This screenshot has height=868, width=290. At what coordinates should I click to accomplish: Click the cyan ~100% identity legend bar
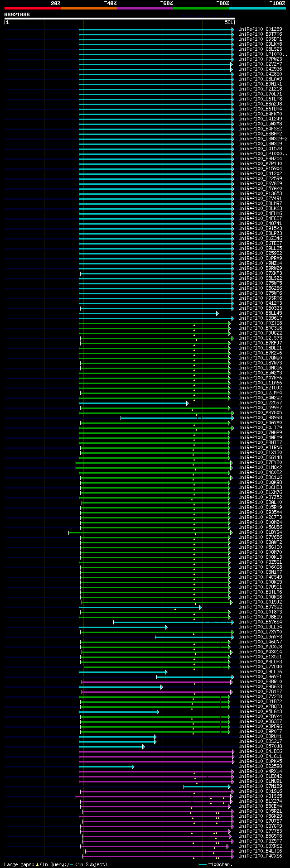(257, 8)
